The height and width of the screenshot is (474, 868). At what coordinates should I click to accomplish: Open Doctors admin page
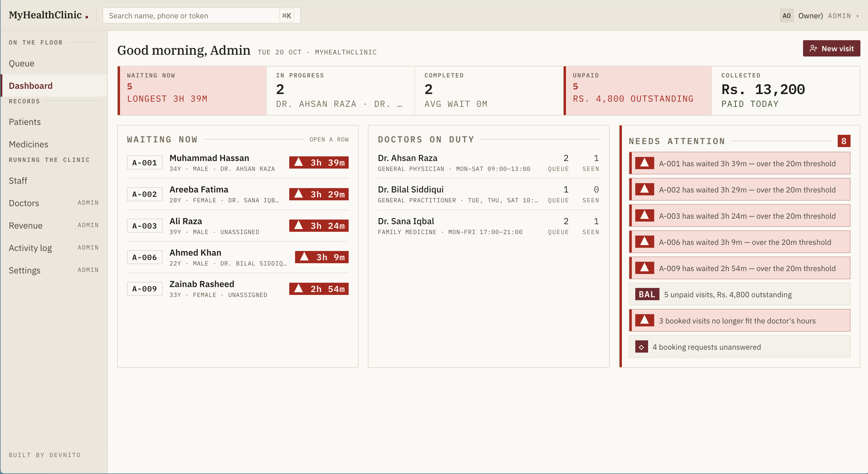(x=54, y=203)
